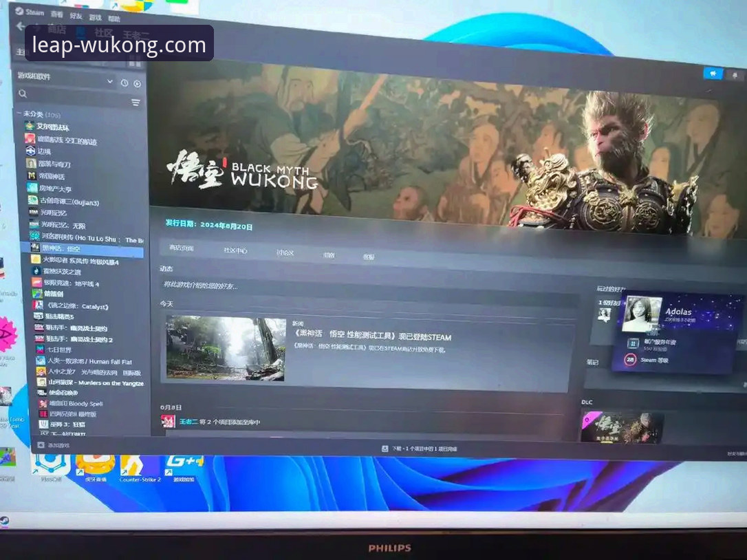Click the 王老二 username link in activity
Viewport: 747px width, 560px height.
coord(189,422)
